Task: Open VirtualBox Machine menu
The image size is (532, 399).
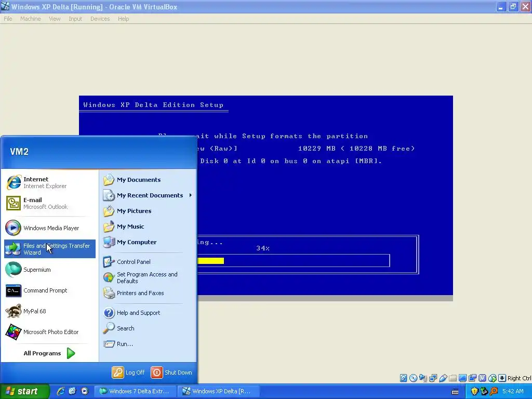Action: click(31, 19)
